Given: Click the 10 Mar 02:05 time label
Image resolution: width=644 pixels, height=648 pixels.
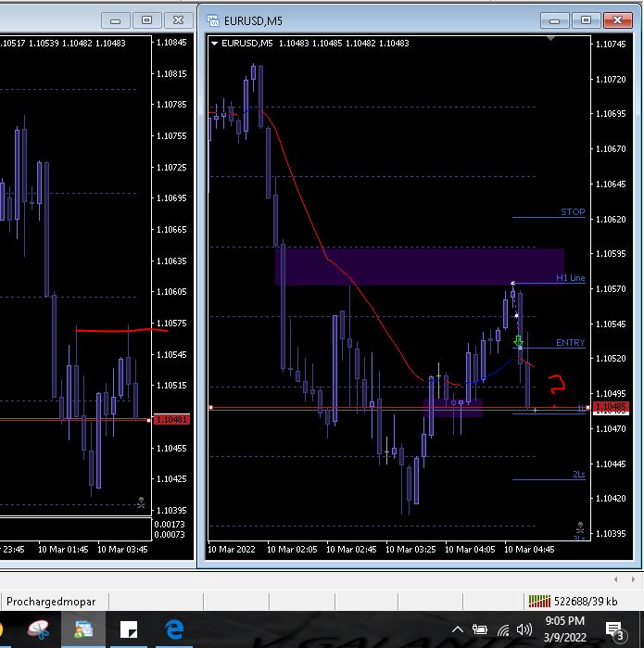Looking at the screenshot, I should click(x=292, y=549).
